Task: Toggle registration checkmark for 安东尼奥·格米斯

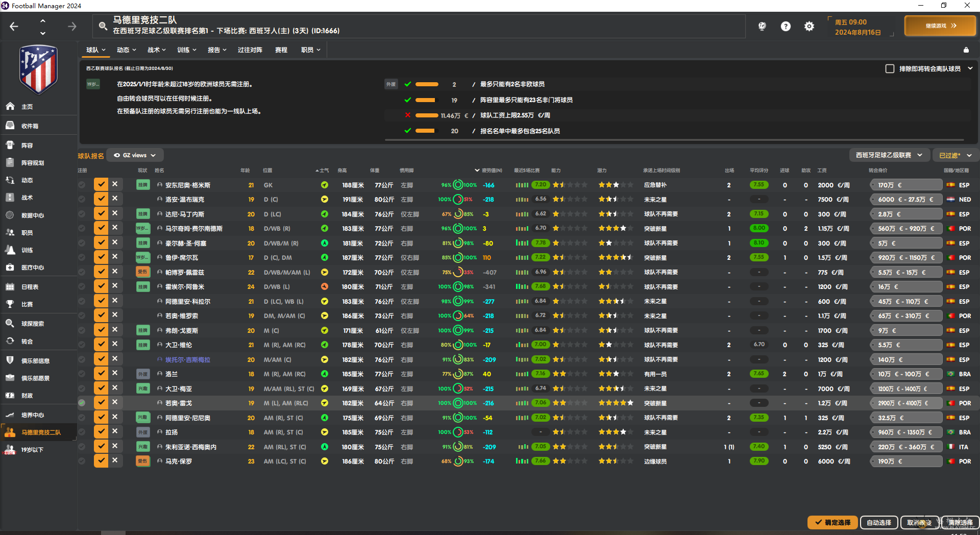Action: [x=101, y=185]
